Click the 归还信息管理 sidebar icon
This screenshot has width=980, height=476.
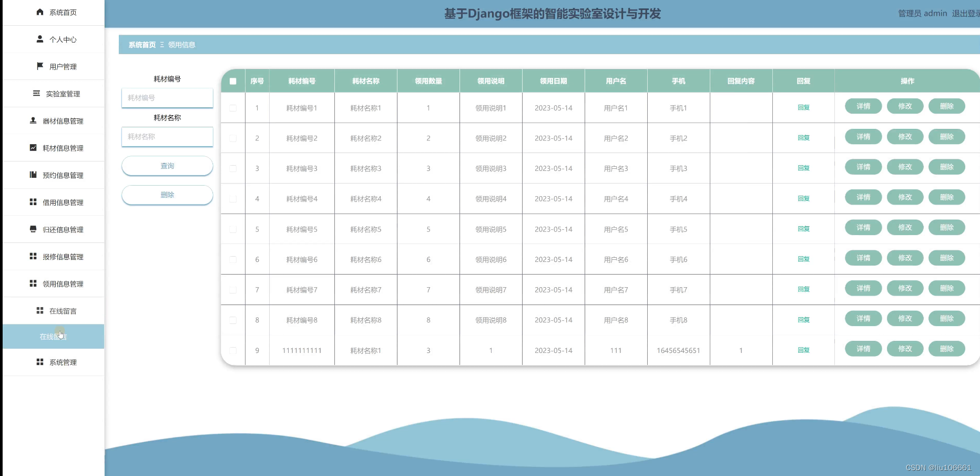(x=32, y=229)
